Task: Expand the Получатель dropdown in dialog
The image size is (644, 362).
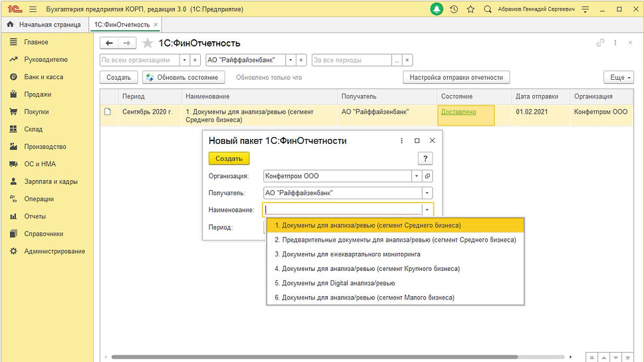Action: coord(427,193)
